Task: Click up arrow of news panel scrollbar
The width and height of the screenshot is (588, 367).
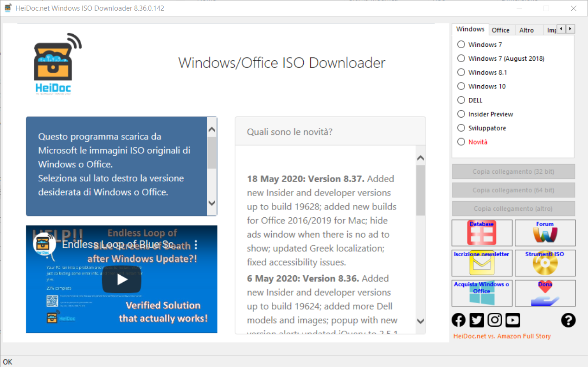Action: (x=421, y=158)
